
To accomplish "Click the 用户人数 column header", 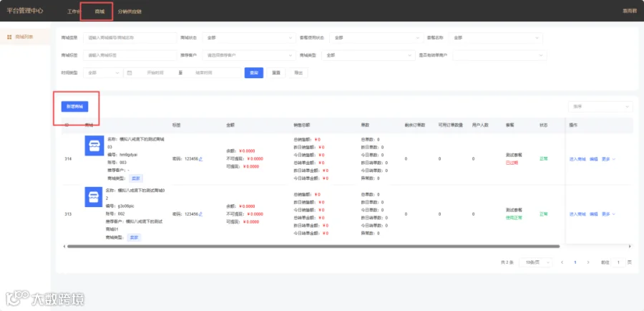I will point(480,125).
